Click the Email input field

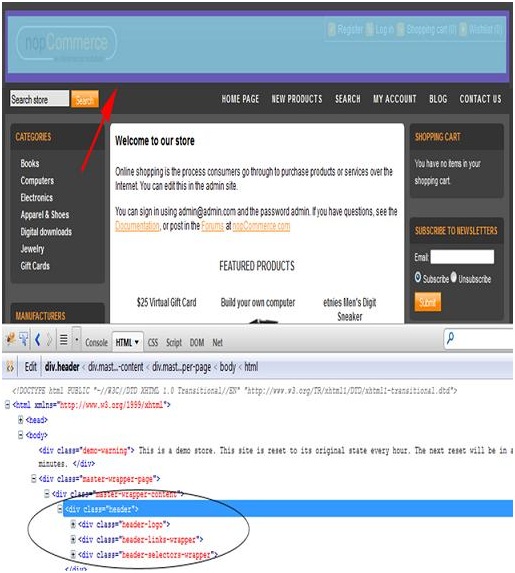point(462,257)
